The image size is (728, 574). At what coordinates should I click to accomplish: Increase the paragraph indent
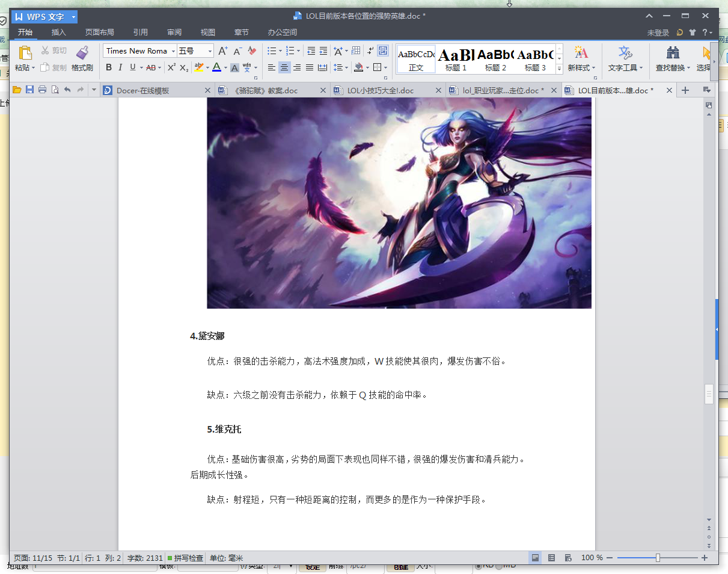click(323, 51)
